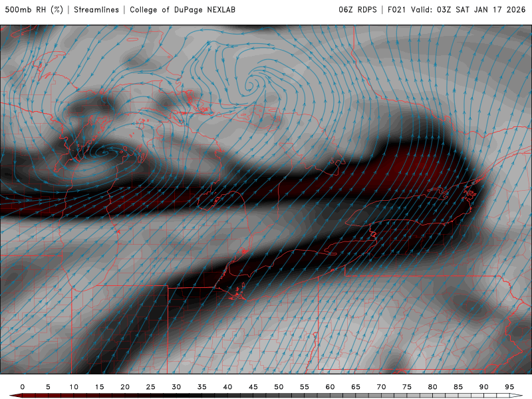
Task: Click the '80' value on the color scale
Action: (x=433, y=387)
